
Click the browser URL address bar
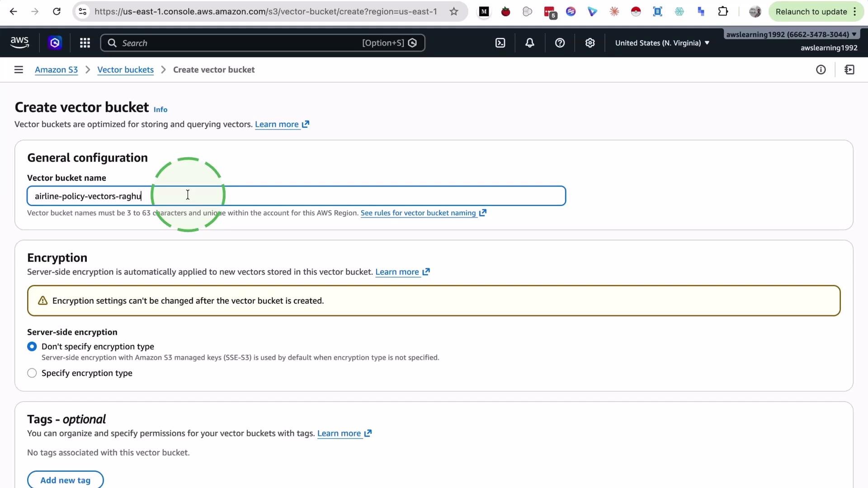pos(266,12)
